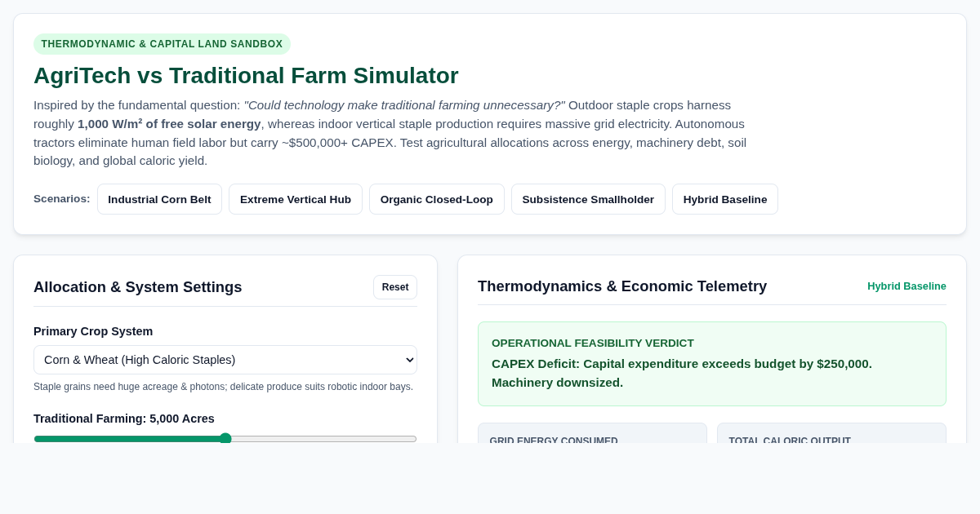980x514 pixels.
Task: Click the Scenarios label
Action: click(62, 199)
